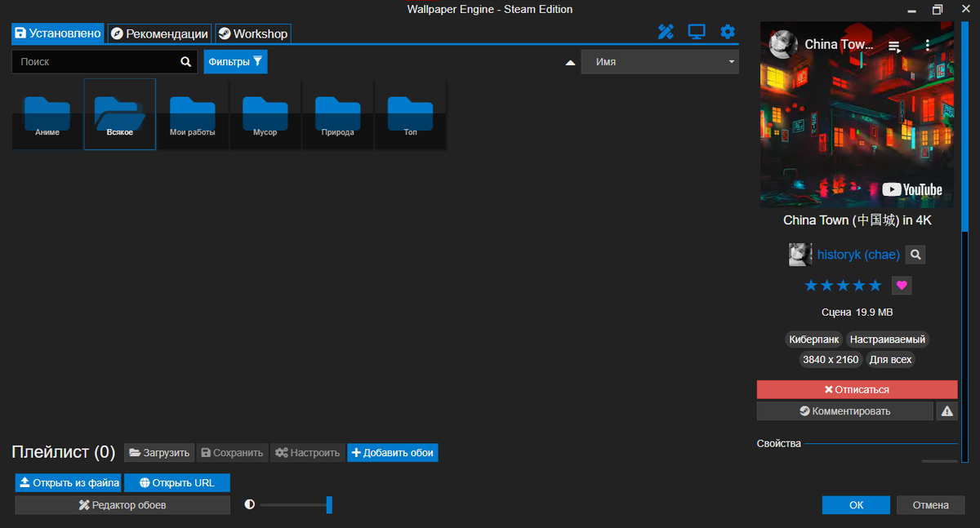Rate wallpaper with the five stars
The image size is (980, 528).
click(843, 286)
